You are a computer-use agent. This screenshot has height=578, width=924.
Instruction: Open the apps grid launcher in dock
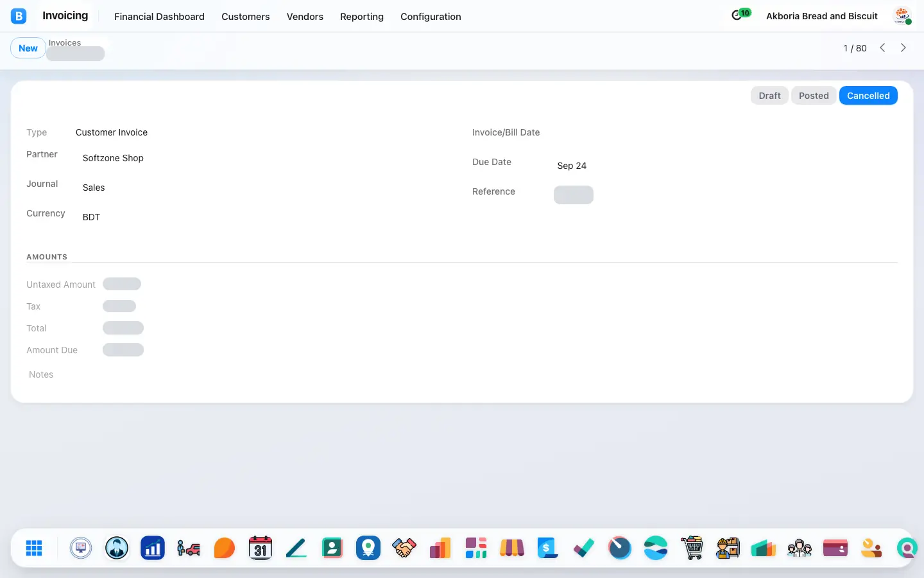coord(34,548)
